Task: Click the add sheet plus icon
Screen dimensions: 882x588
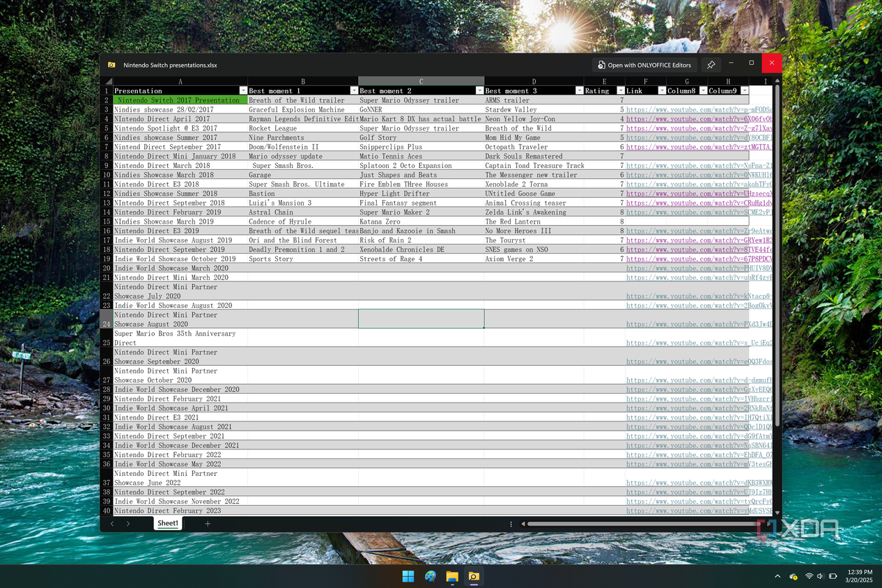Action: point(207,523)
